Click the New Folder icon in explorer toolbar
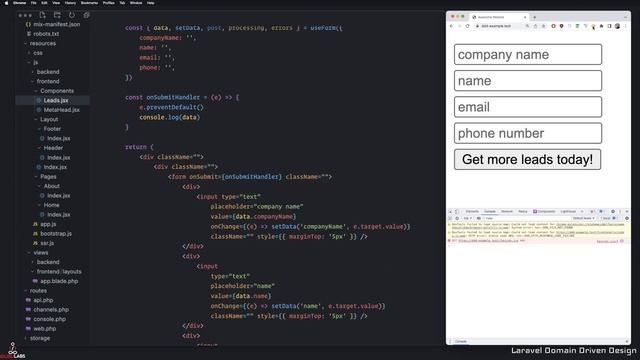Image resolution: width=640 pixels, height=360 pixels. [57, 15]
